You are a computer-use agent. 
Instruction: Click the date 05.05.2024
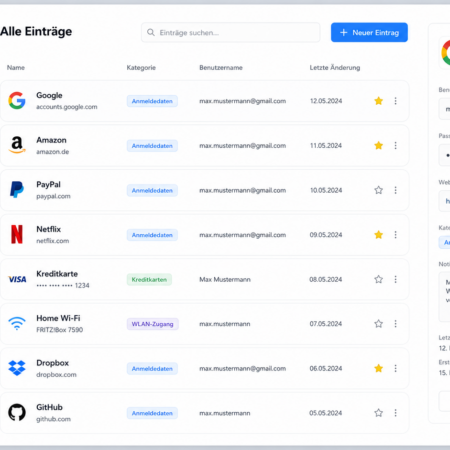(x=326, y=413)
